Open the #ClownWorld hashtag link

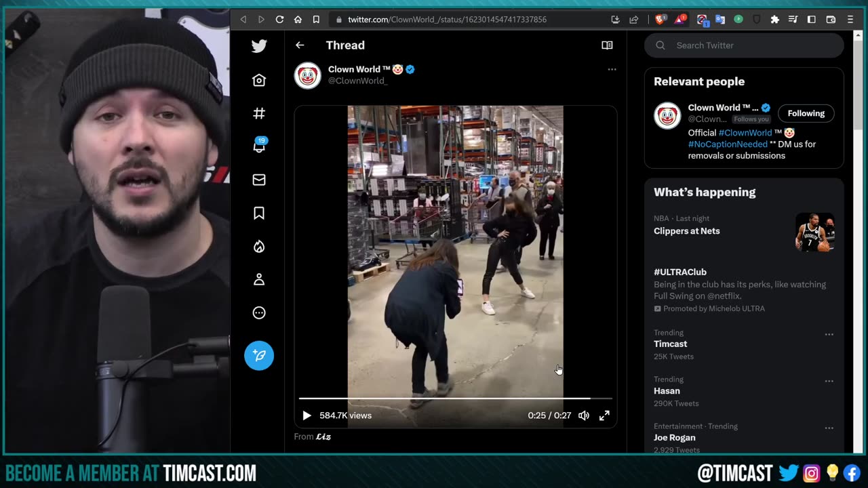tap(745, 133)
